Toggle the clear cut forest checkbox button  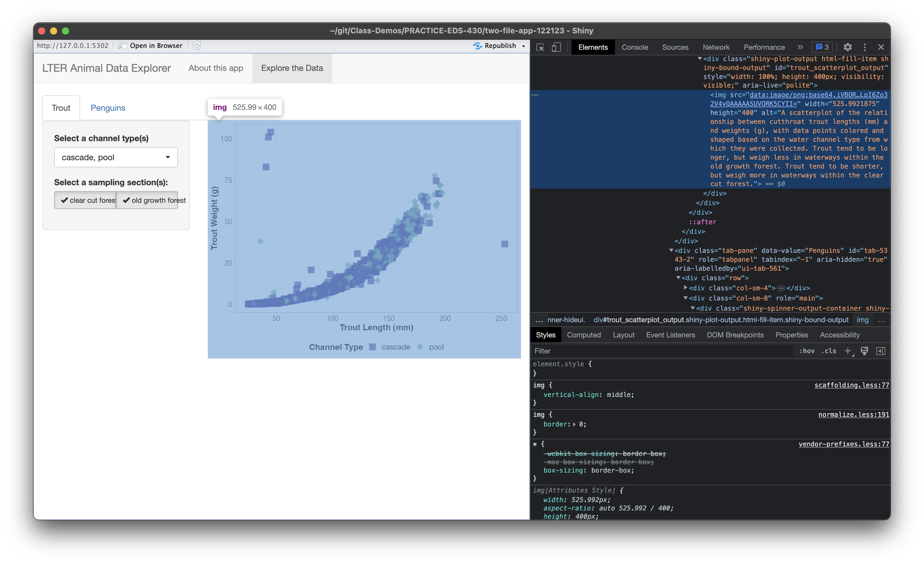[86, 200]
